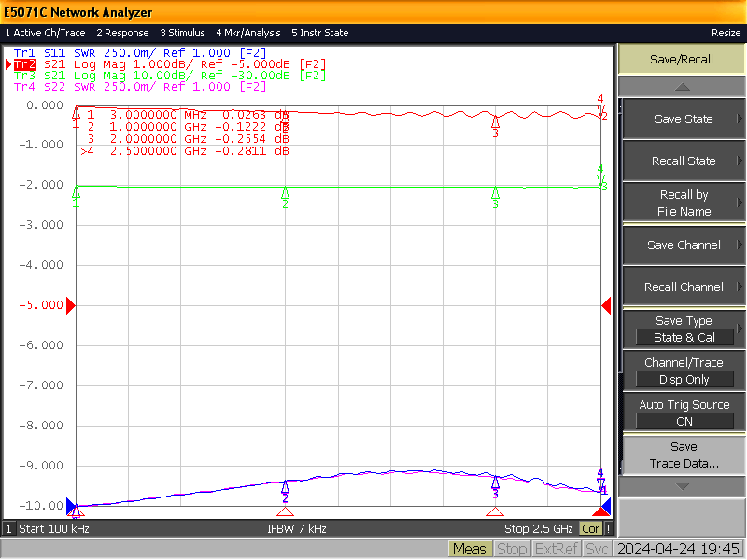
Task: Expand arrow on Recall Channel softkey
Action: [x=740, y=287]
